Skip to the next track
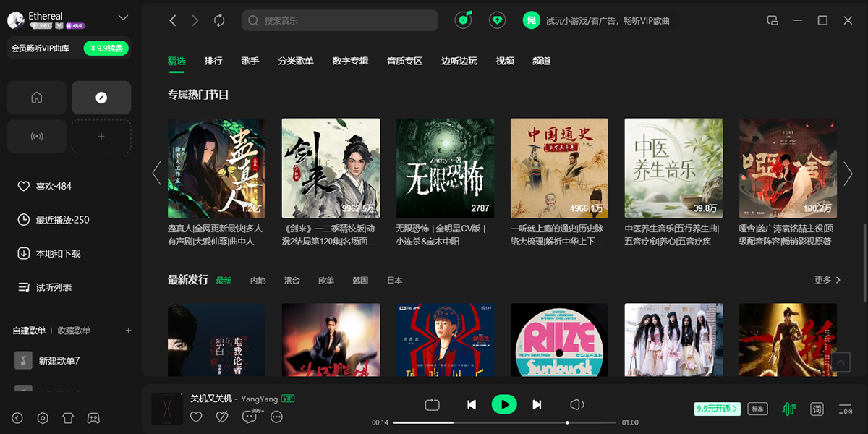The height and width of the screenshot is (434, 868). coord(537,405)
